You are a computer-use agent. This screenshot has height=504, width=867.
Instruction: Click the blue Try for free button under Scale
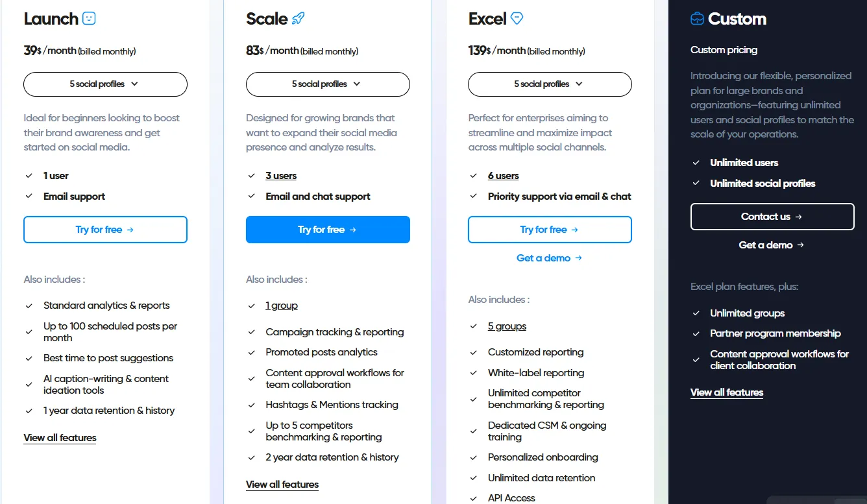(x=328, y=230)
